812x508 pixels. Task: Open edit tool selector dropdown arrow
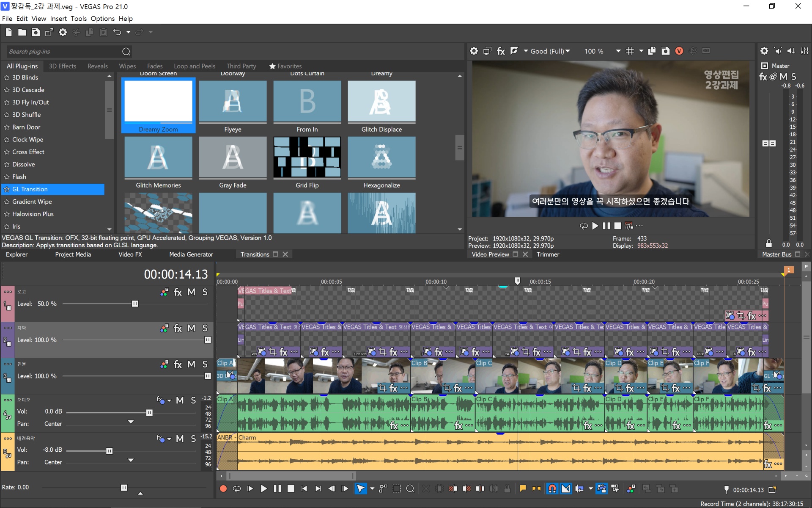click(x=372, y=489)
